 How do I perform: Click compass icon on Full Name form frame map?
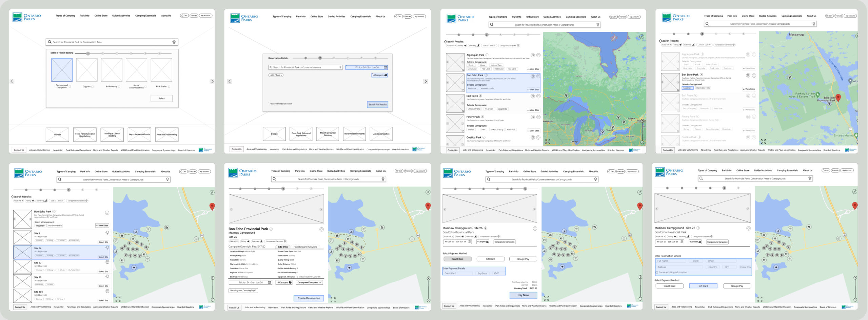855,192
